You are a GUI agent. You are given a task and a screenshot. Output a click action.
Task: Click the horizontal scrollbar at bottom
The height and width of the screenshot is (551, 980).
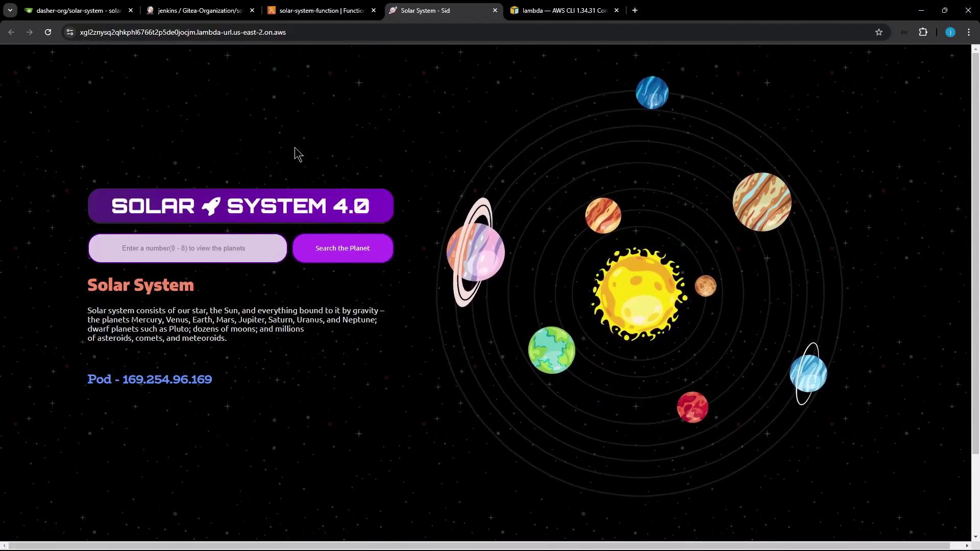pos(480,546)
